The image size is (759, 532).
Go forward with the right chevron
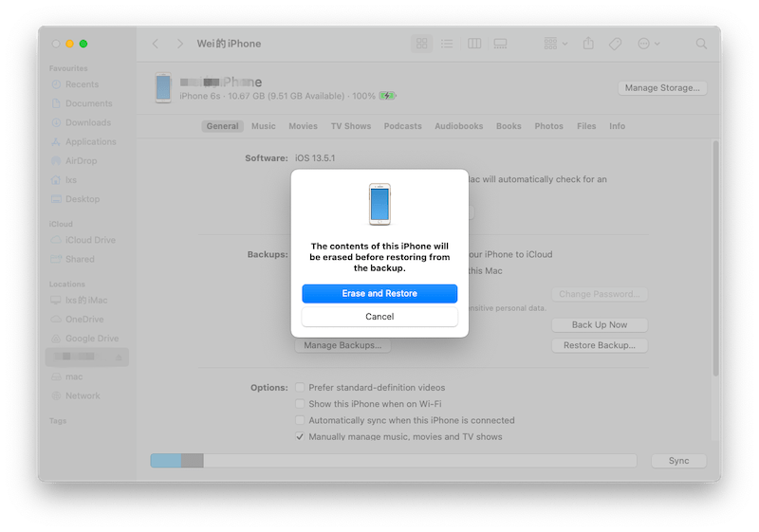click(179, 44)
